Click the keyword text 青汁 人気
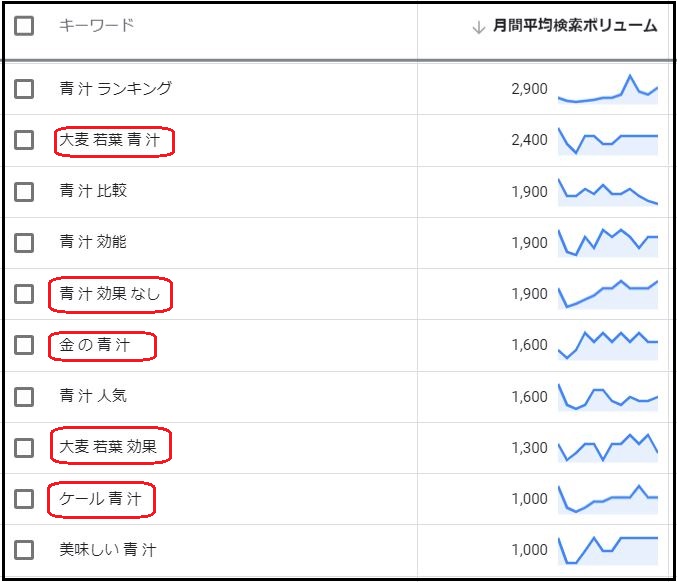The width and height of the screenshot is (677, 582). point(93,396)
